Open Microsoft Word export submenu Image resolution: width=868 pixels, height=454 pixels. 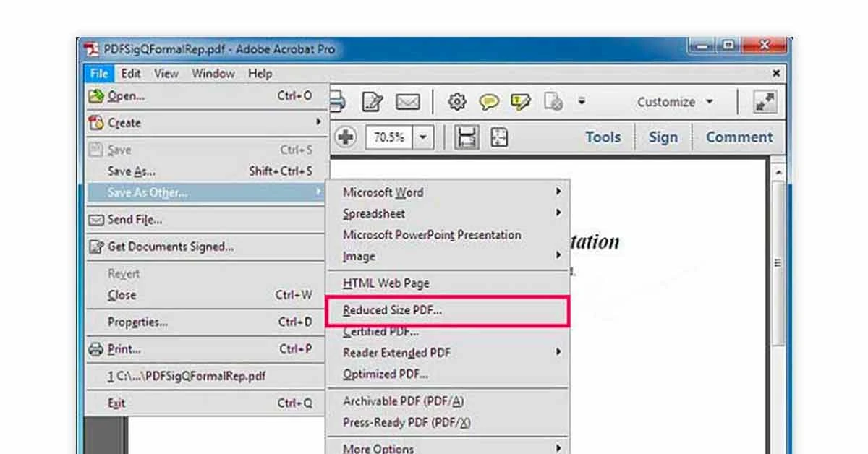(x=383, y=192)
